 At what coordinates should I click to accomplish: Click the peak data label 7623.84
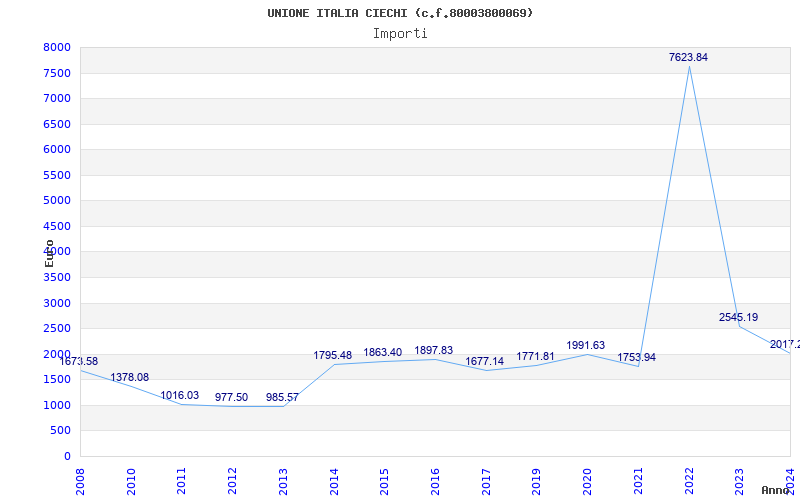(x=688, y=57)
